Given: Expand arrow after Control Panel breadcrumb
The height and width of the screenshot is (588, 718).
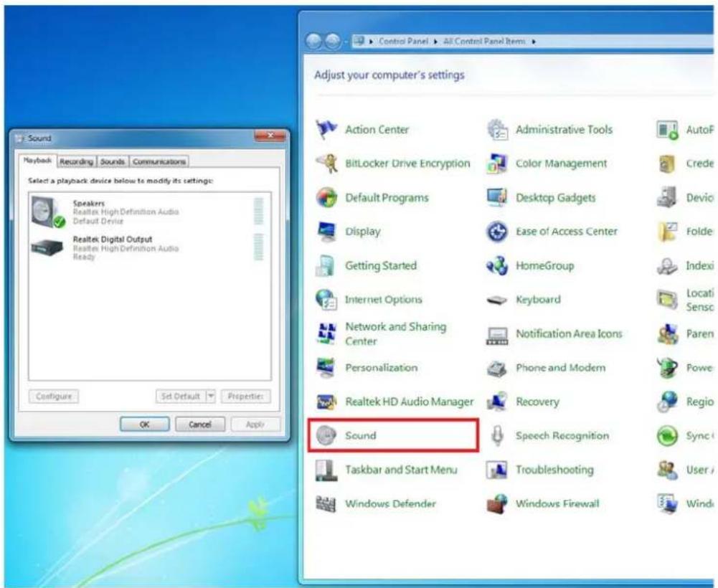Looking at the screenshot, I should tap(436, 42).
